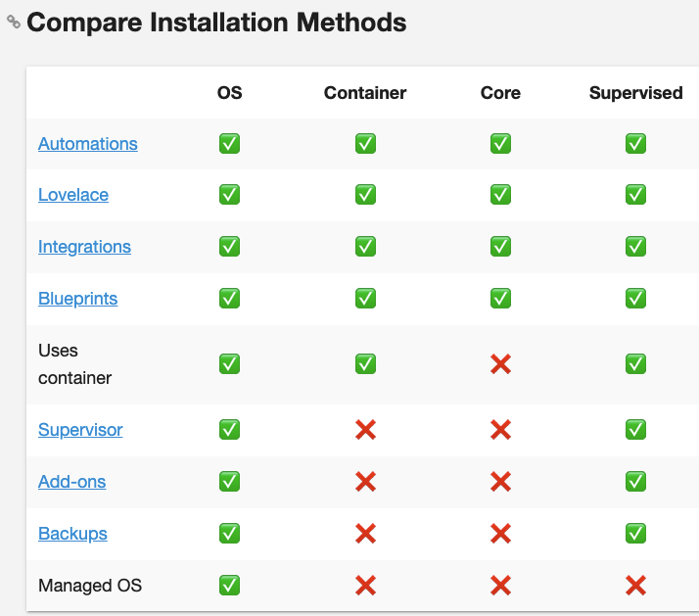Click the Compare Installation Methods heading
The width and height of the screenshot is (699, 616).
[216, 23]
